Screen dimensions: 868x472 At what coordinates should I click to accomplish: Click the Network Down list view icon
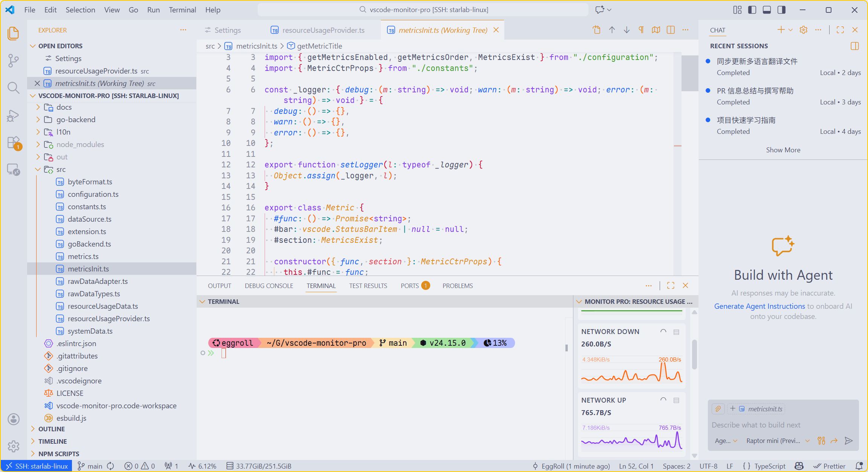pos(676,332)
